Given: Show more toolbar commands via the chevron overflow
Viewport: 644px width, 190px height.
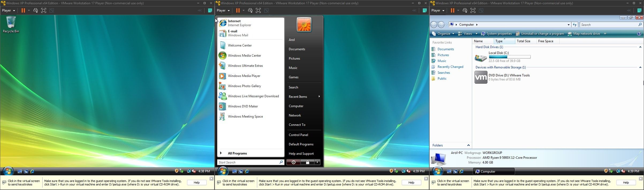Looking at the screenshot, I should click(605, 34).
